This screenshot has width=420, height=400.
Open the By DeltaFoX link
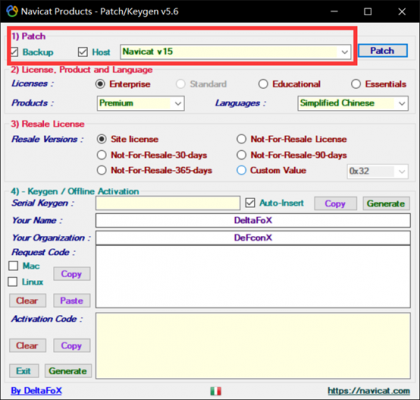[x=36, y=391]
